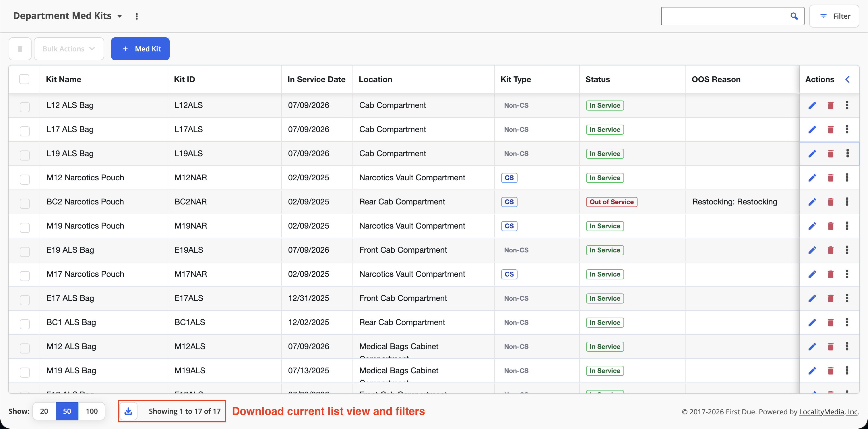Edit the M19 ALS Bag kit
The image size is (868, 429).
[x=812, y=371]
